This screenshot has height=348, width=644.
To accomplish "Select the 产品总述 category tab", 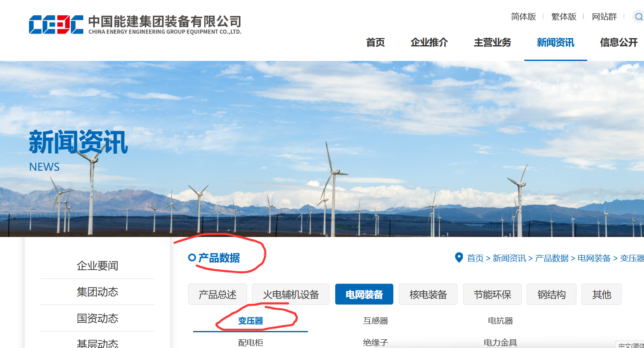I will pyautogui.click(x=218, y=294).
